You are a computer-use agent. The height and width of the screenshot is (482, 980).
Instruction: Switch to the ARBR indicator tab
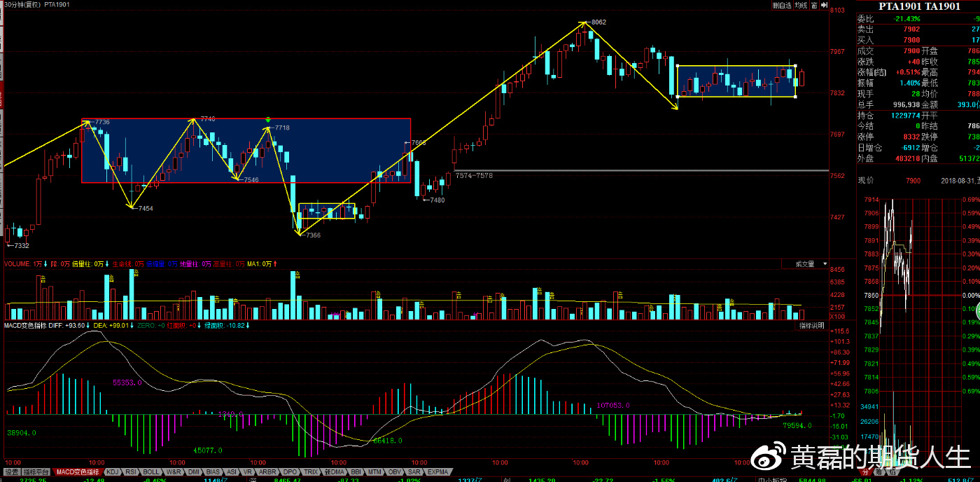(x=267, y=471)
